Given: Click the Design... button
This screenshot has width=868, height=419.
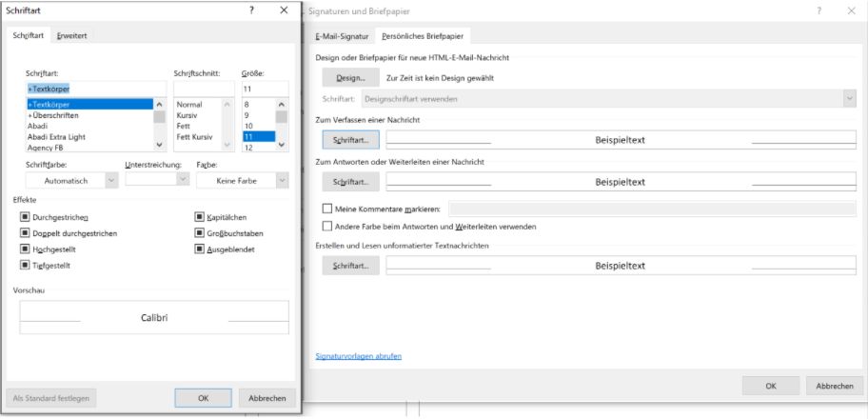Looking at the screenshot, I should [350, 77].
